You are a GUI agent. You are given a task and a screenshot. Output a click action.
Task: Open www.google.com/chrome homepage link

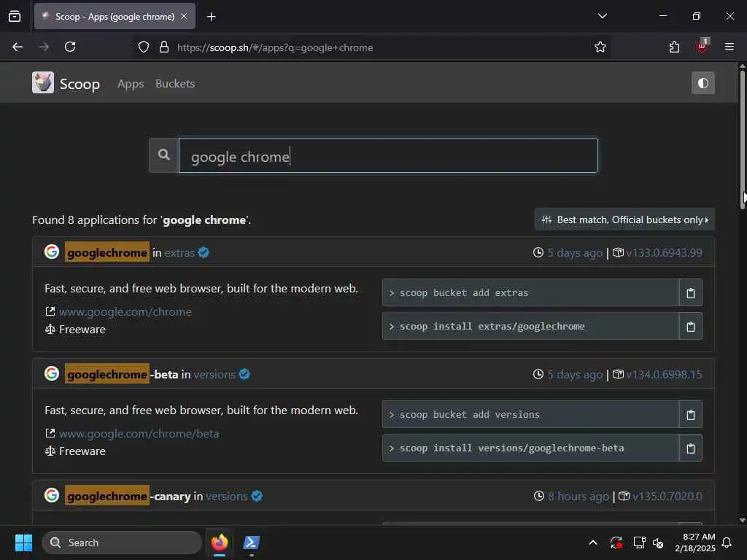pos(125,312)
